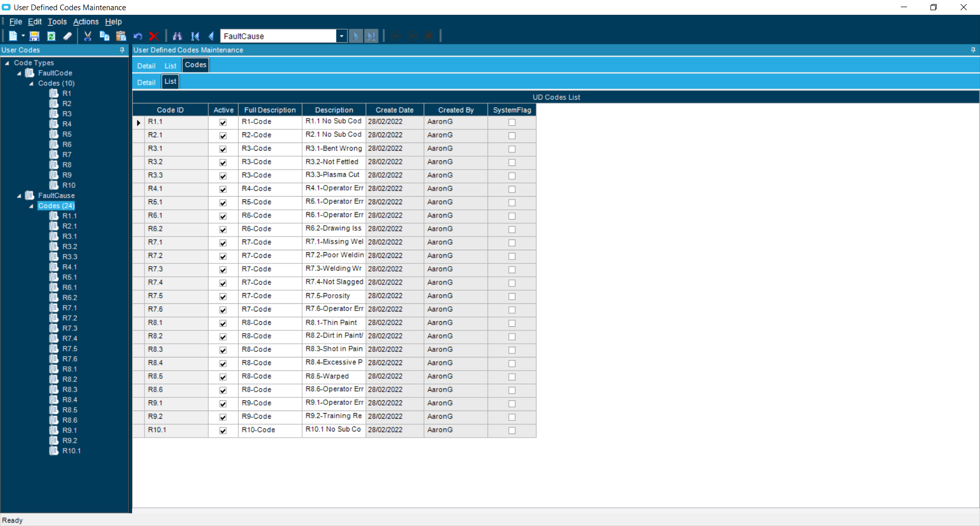Pin the User Codes side panel
The image size is (980, 526).
pos(122,50)
